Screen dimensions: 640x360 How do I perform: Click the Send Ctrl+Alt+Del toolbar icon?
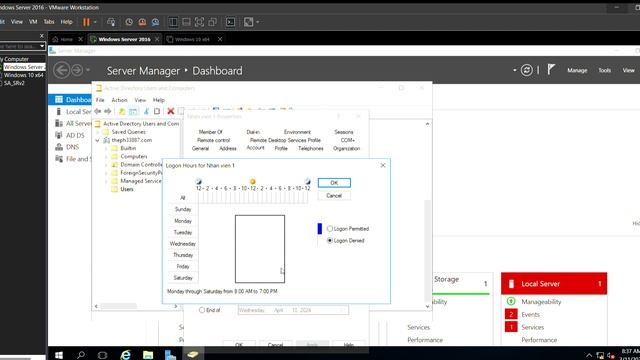click(111, 22)
